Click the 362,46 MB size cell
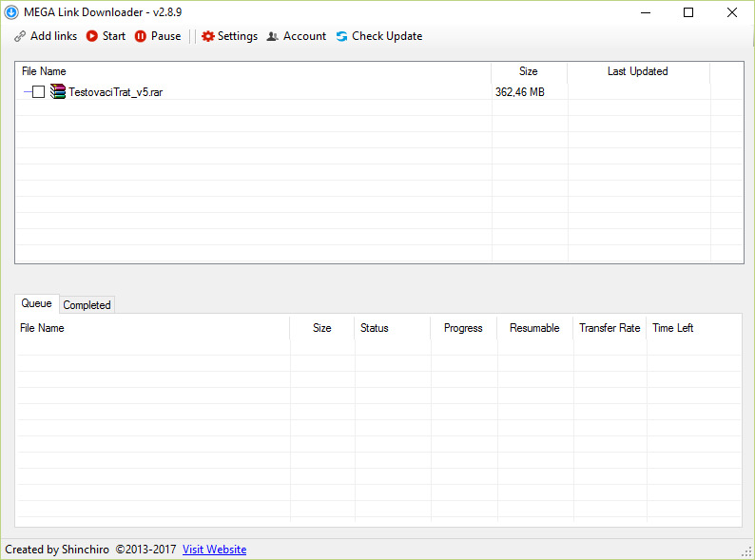 pos(519,92)
